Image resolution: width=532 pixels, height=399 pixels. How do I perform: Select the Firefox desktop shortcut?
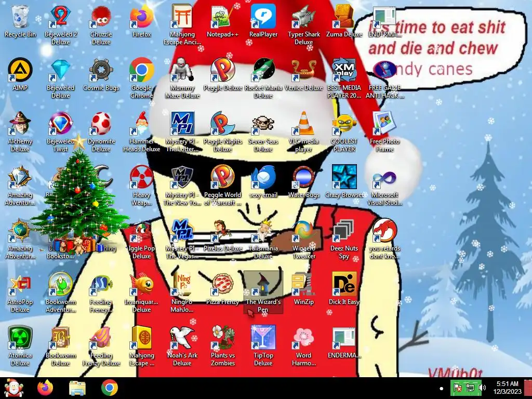click(141, 21)
